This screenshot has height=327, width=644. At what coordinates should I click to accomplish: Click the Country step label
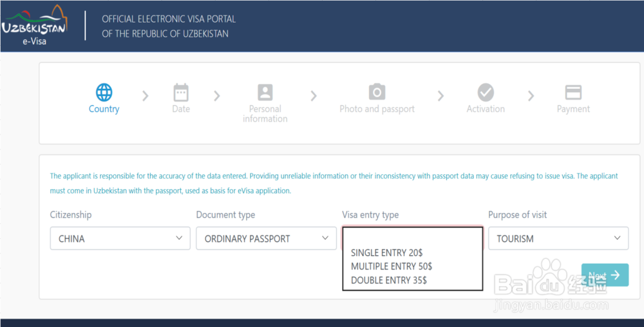pyautogui.click(x=104, y=109)
